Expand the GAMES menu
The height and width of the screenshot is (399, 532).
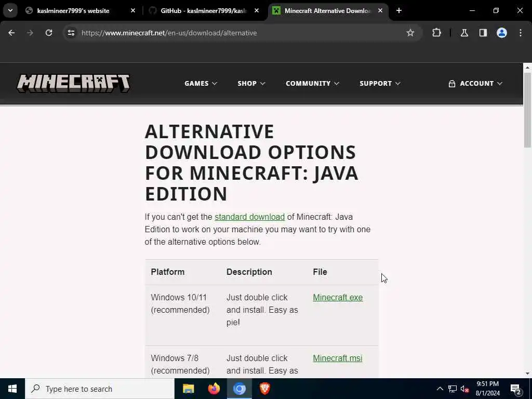point(201,84)
